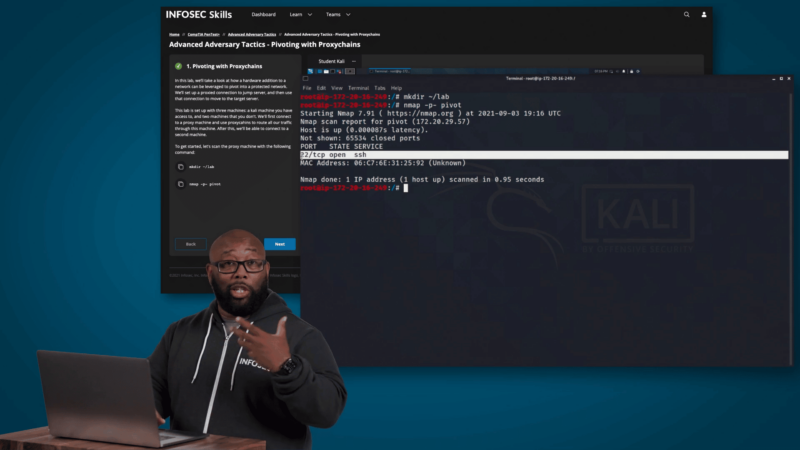Click the INFOSEC Skills logo

point(199,14)
